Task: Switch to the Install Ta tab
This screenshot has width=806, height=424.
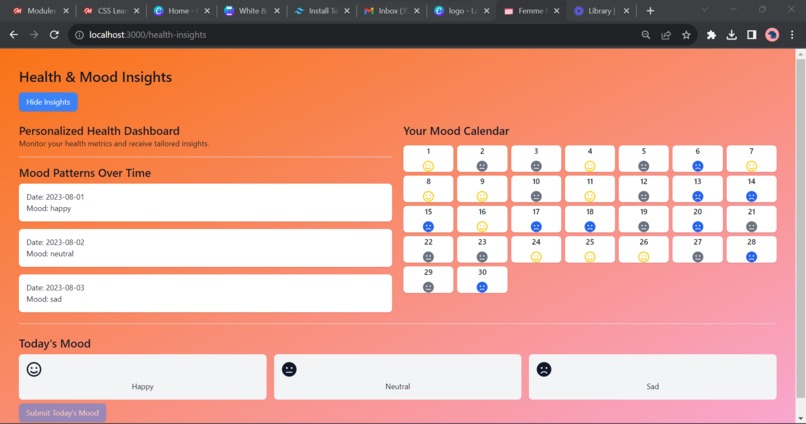Action: coord(321,11)
